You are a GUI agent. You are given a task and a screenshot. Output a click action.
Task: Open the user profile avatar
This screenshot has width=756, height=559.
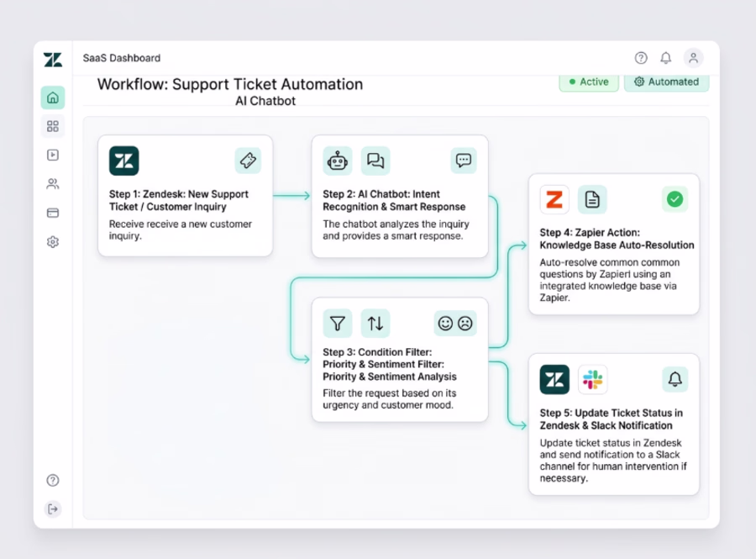click(x=693, y=58)
